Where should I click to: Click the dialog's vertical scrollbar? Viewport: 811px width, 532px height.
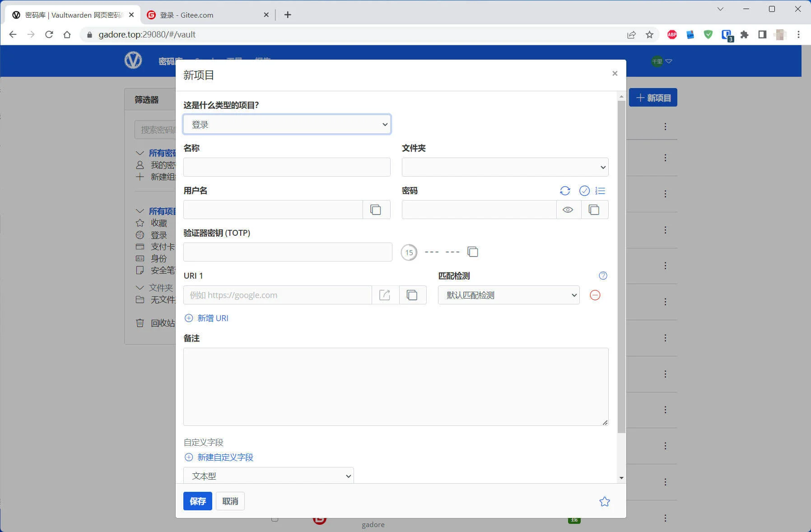click(621, 266)
